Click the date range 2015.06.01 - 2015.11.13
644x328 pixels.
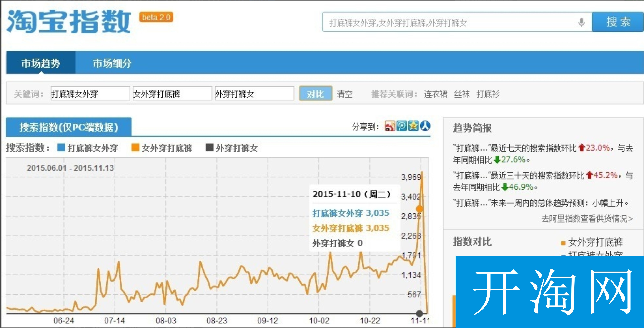70,168
